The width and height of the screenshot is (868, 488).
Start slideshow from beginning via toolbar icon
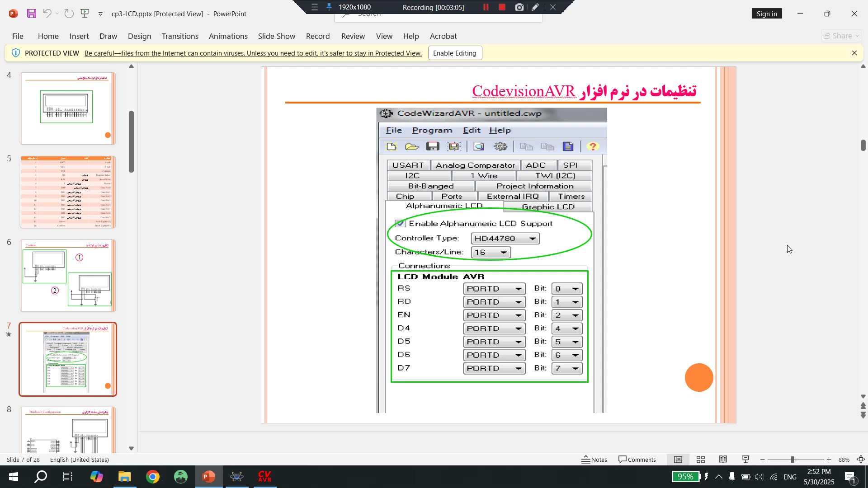pos(85,14)
